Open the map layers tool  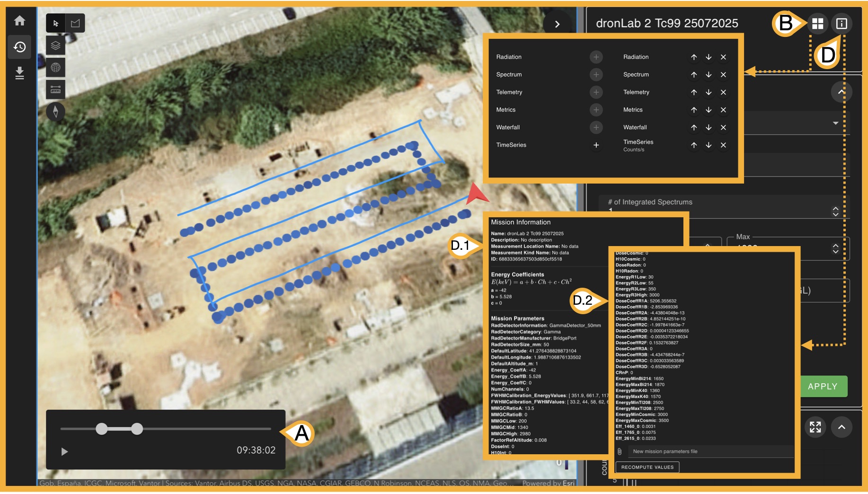point(55,45)
